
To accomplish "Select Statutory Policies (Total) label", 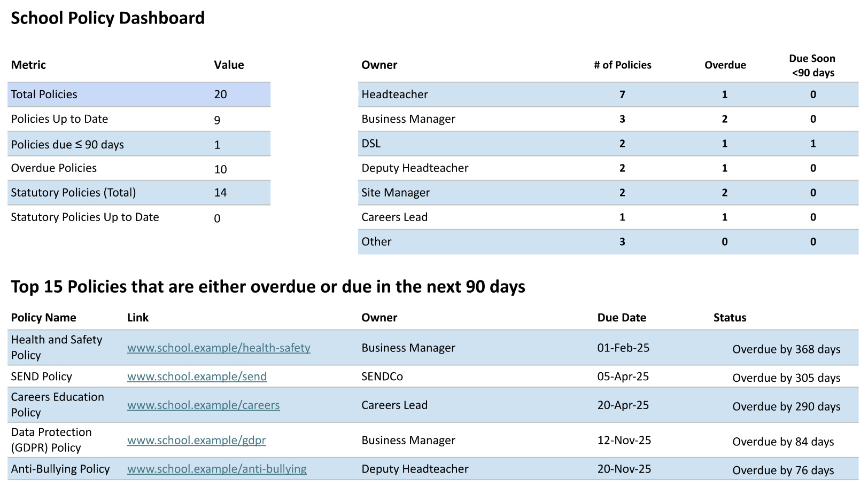I will pyautogui.click(x=73, y=193).
